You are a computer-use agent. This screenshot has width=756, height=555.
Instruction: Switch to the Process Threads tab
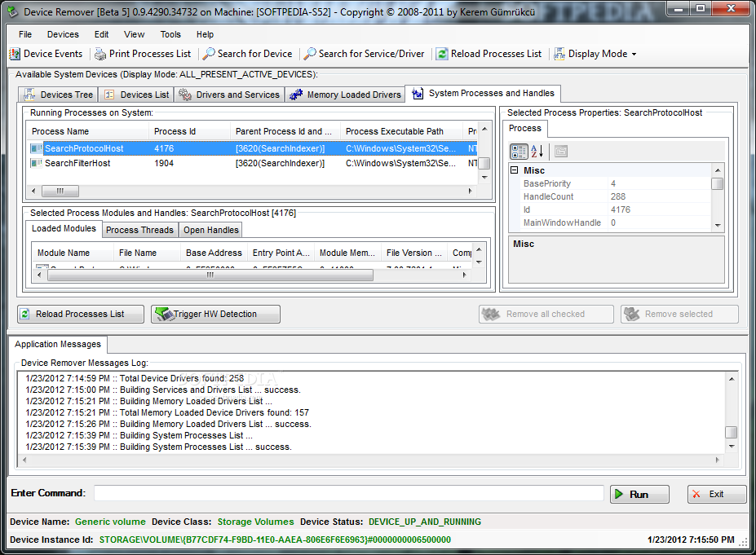pos(139,230)
